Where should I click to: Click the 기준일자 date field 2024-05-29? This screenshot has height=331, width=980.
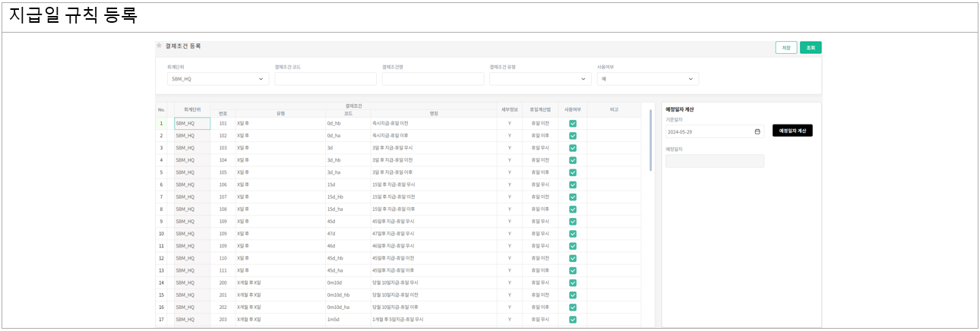(x=707, y=131)
